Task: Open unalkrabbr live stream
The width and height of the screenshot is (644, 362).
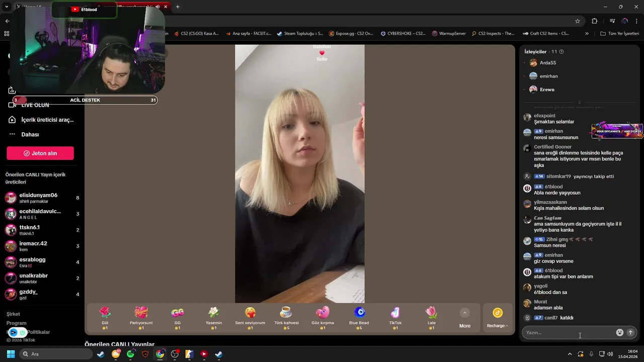Action: (42, 278)
